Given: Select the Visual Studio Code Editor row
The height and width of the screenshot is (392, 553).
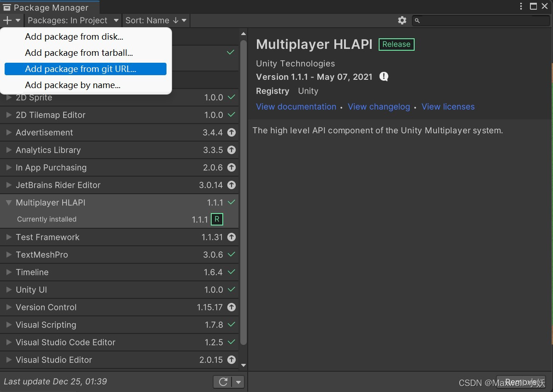Looking at the screenshot, I should click(x=119, y=342).
